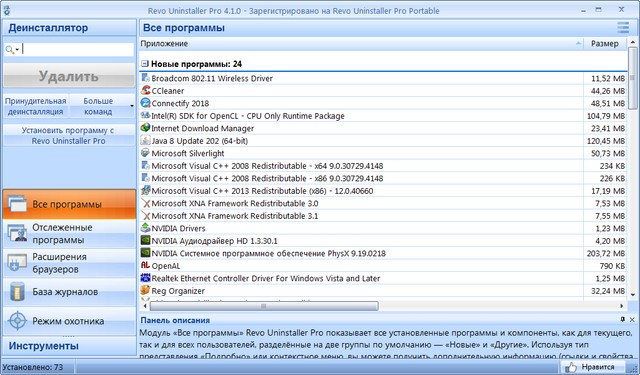Viewport: 640px width, 375px height.
Task: Click the NVIDIA PhysX icon
Action: [x=145, y=253]
